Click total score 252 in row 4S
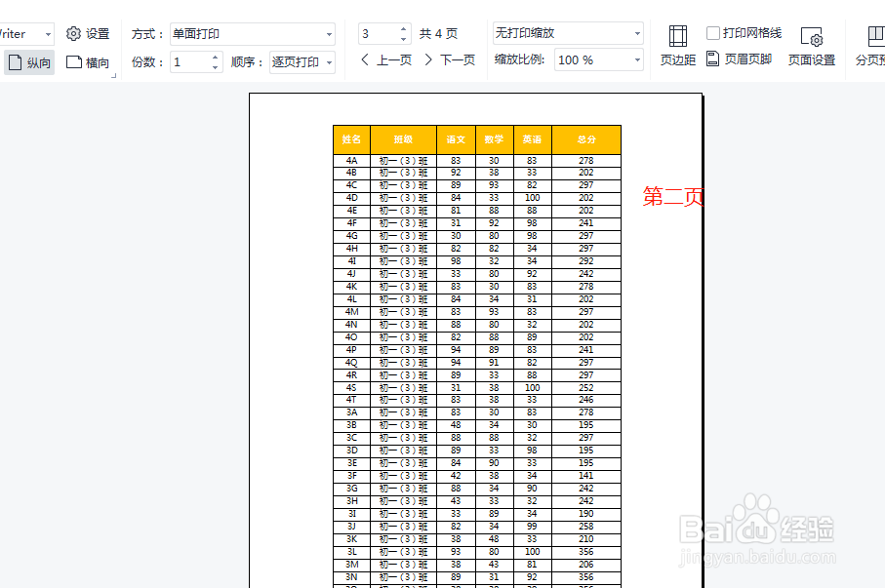 tap(586, 388)
